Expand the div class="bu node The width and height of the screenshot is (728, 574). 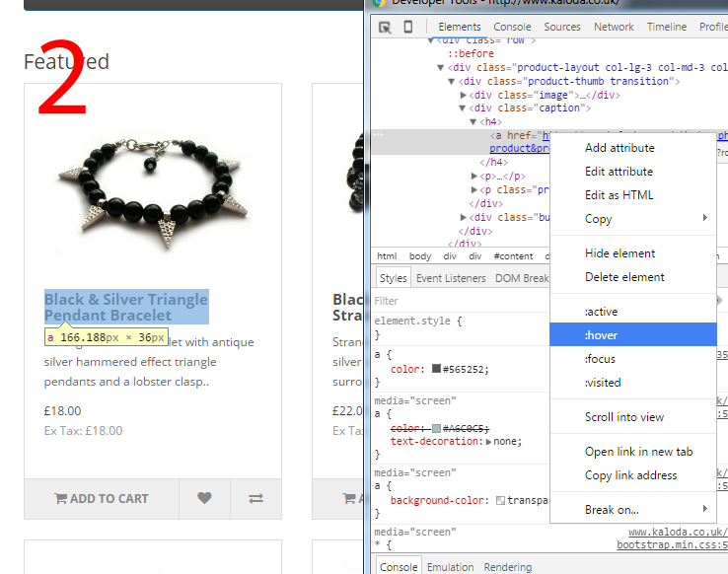463,217
